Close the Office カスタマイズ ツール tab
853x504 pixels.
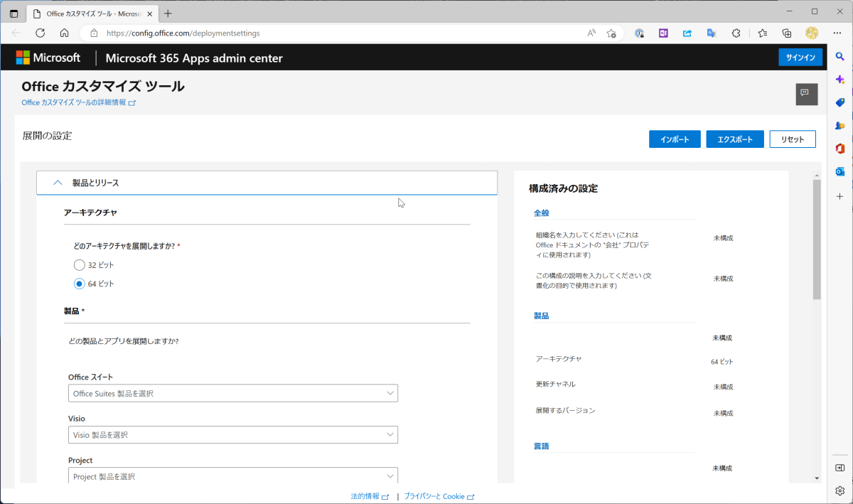pyautogui.click(x=149, y=14)
